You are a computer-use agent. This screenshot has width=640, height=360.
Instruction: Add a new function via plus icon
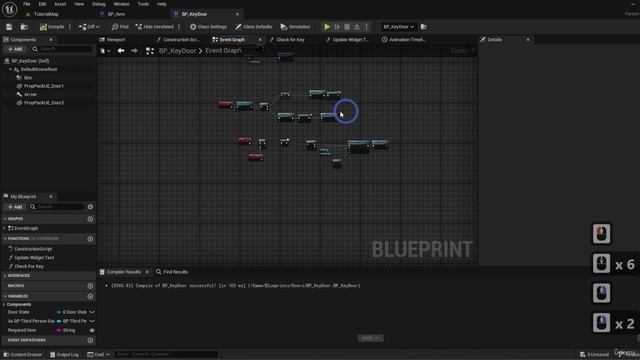point(90,239)
